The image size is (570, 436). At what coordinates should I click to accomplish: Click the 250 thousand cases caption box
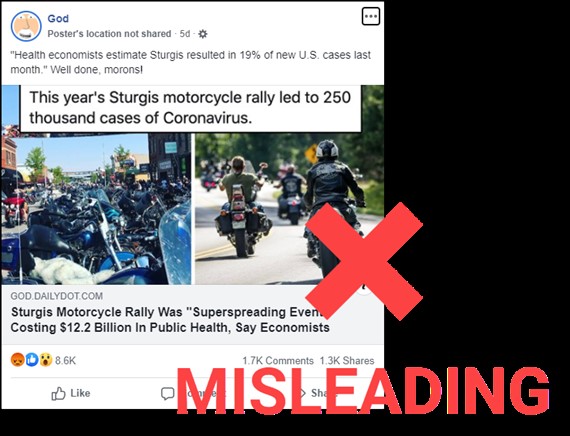[x=190, y=108]
